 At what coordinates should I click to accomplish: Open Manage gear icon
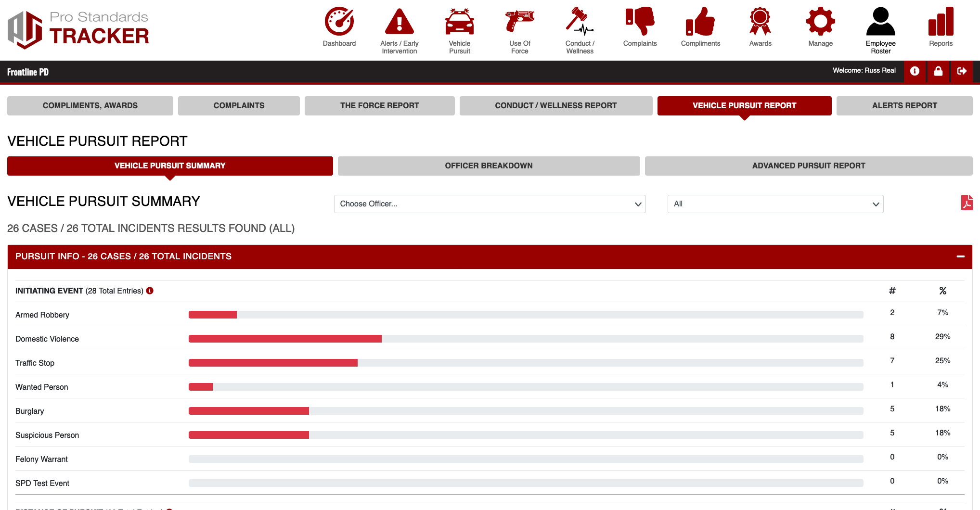[x=820, y=22]
